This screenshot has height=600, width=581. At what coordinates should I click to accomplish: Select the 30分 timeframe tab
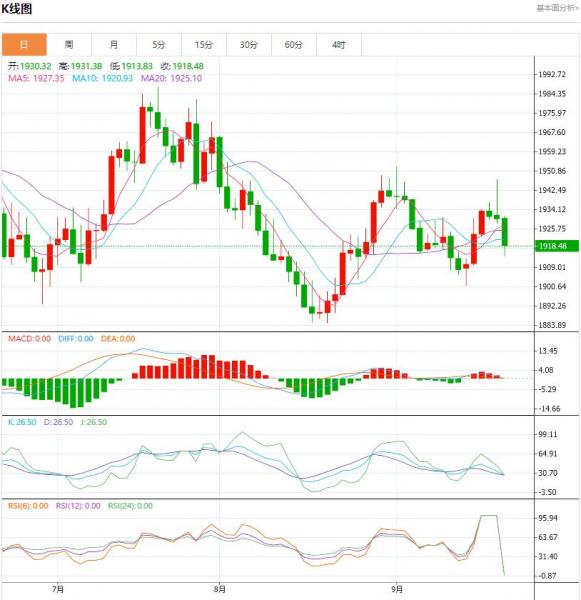[x=249, y=44]
